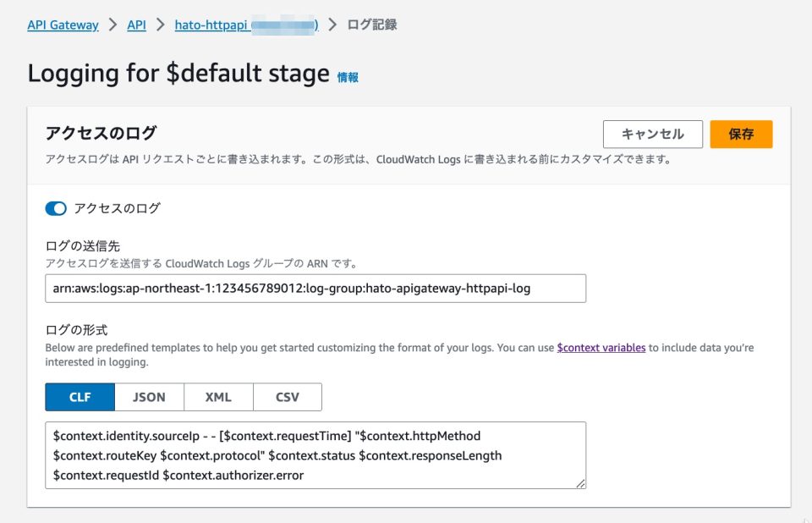The width and height of the screenshot is (812, 523).
Task: Save the access log settings with 保存
Action: point(741,134)
